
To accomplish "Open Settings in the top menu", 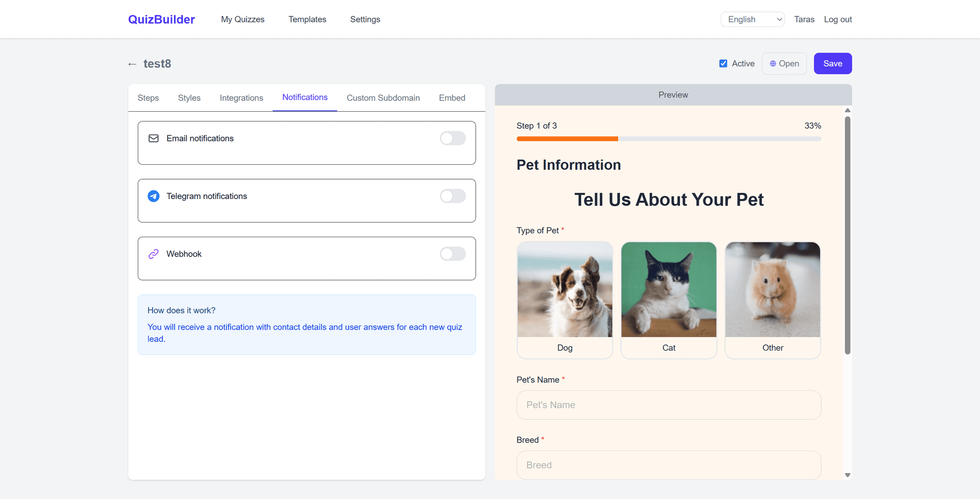I will pos(365,19).
